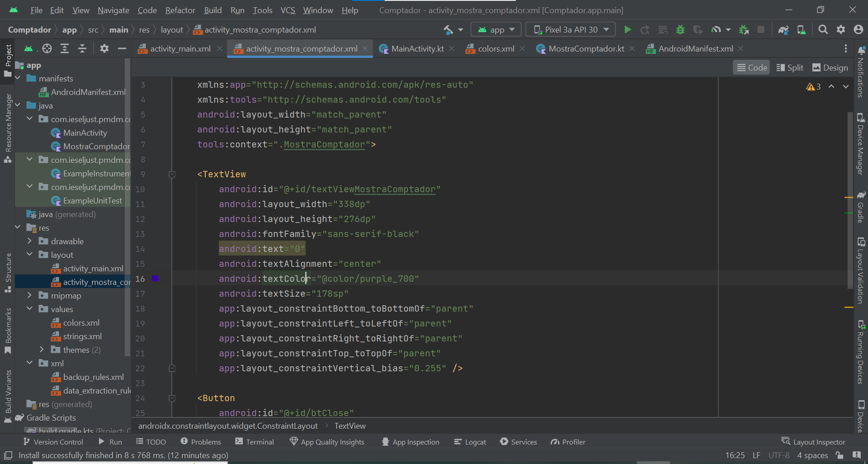Start debugging the app

(680, 30)
